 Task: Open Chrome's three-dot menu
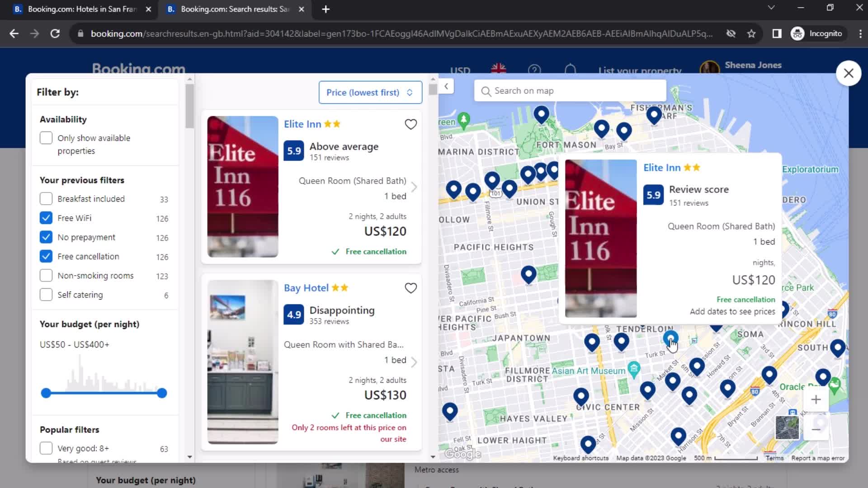860,33
